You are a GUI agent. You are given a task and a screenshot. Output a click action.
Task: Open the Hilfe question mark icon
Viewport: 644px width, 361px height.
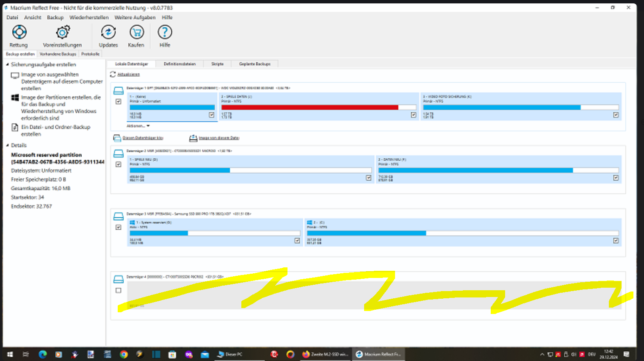pyautogui.click(x=165, y=32)
